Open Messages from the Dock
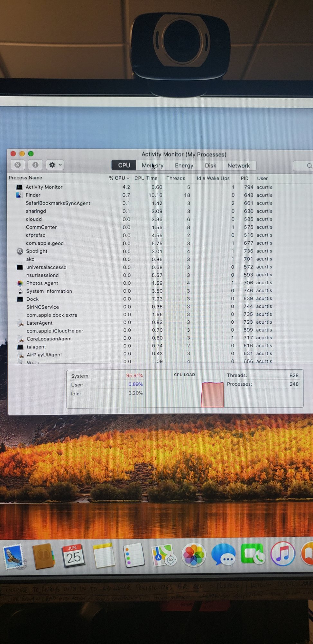Image resolution: width=313 pixels, height=644 pixels. [x=223, y=555]
